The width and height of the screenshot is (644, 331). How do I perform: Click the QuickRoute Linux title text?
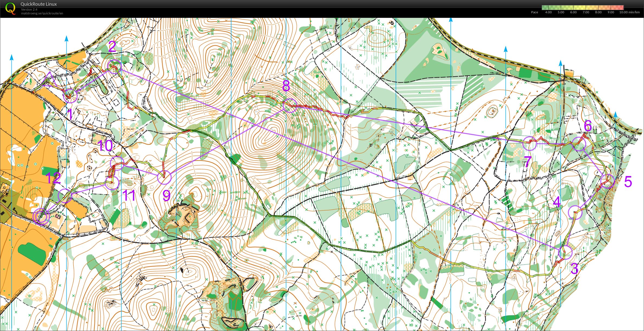(x=39, y=4)
